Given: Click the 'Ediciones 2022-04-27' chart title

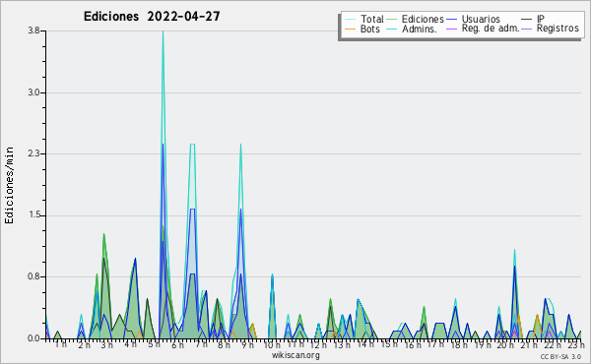Looking at the screenshot, I should 152,17.
